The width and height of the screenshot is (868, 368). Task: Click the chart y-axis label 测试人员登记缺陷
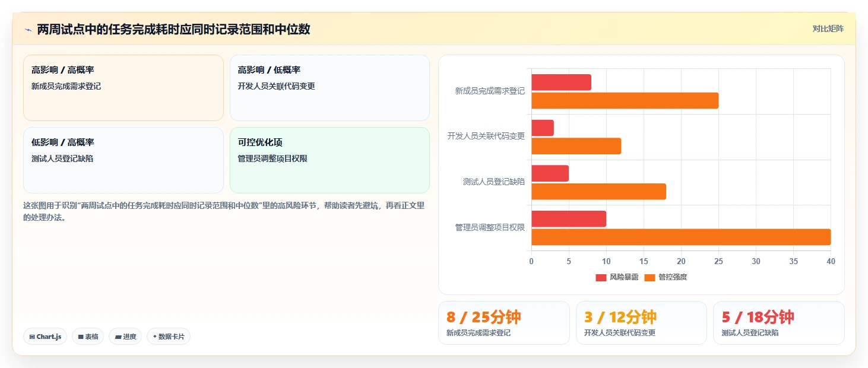coord(494,182)
